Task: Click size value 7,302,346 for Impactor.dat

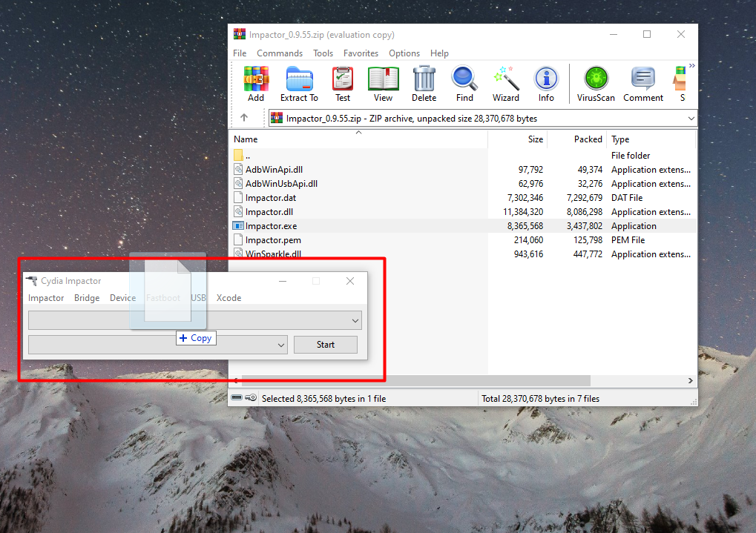Action: [x=525, y=198]
